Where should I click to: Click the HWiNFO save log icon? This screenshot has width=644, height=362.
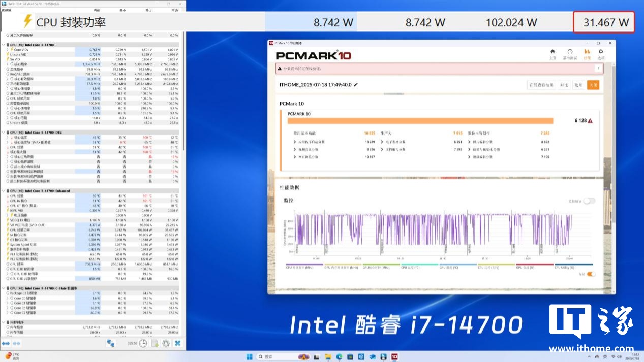(x=155, y=344)
